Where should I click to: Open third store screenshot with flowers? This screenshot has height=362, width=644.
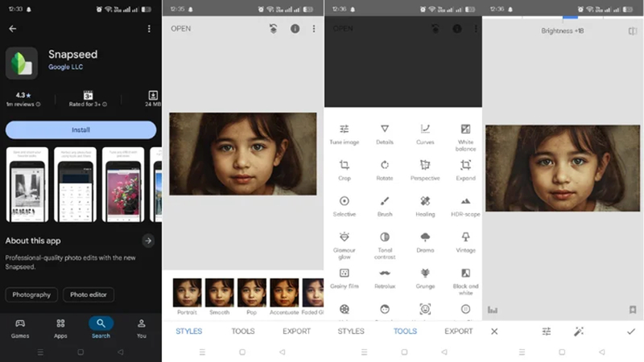pyautogui.click(x=123, y=185)
